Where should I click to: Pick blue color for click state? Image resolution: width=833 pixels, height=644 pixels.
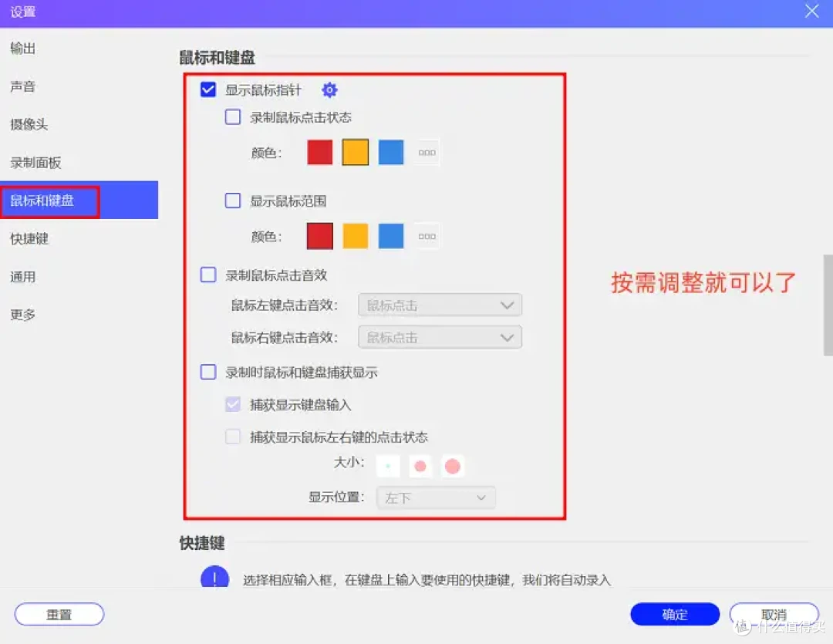pyautogui.click(x=391, y=153)
